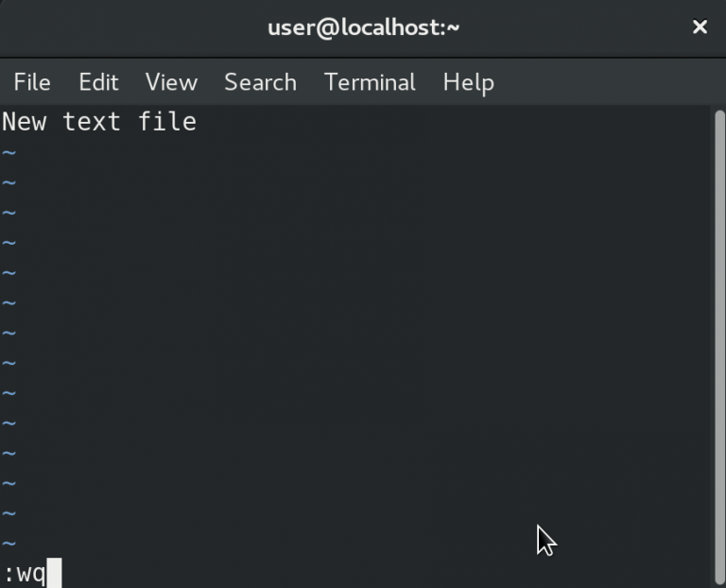Click the second tilde line marker

[9, 182]
